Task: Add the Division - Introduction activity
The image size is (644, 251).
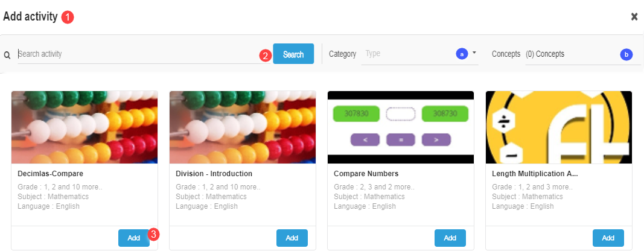Action: click(x=292, y=238)
